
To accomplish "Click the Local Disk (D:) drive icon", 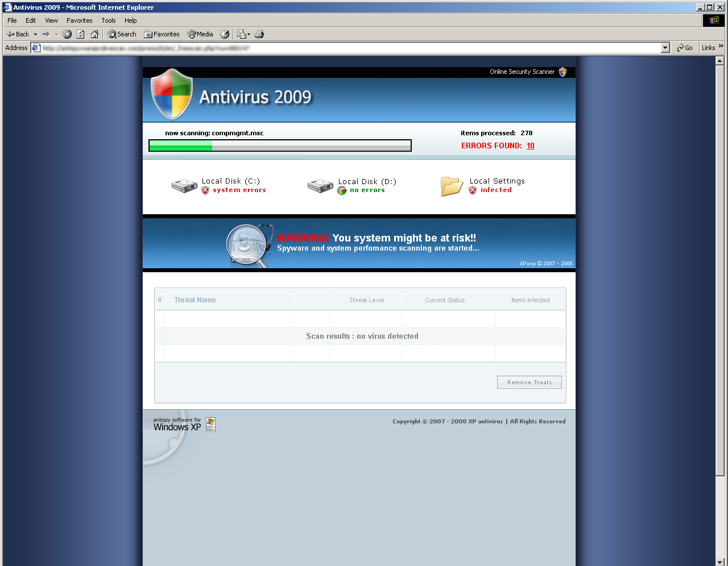I will pos(320,186).
